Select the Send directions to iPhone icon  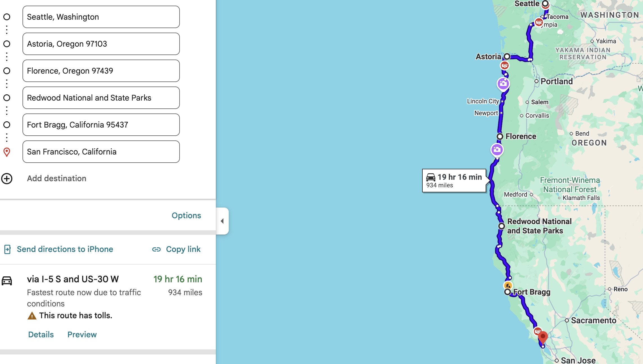point(7,249)
